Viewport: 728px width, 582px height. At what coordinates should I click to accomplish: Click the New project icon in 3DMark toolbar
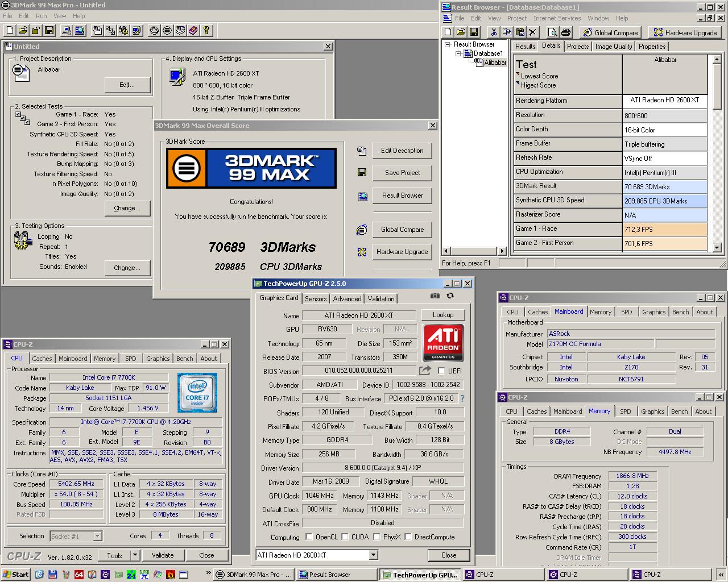pos(10,31)
